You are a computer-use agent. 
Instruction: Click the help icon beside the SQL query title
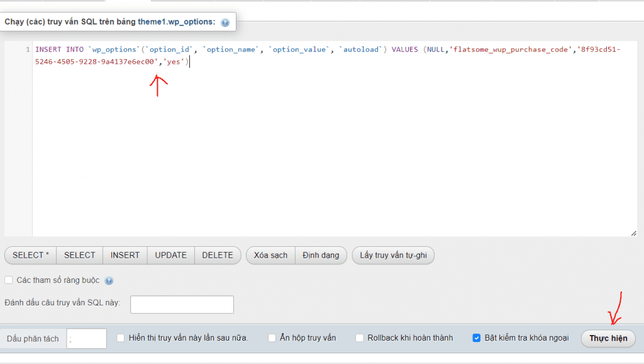[x=225, y=23]
